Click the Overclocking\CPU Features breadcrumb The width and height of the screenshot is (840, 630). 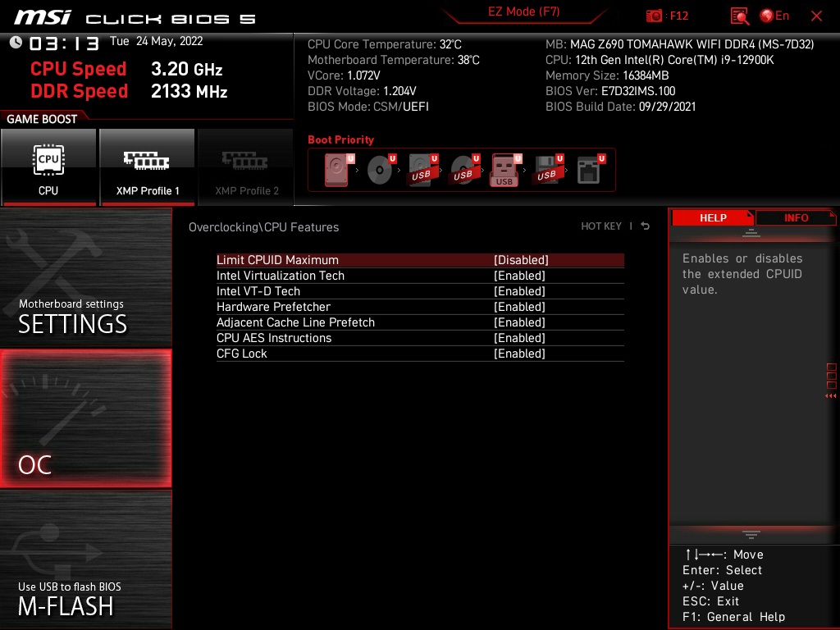point(263,227)
